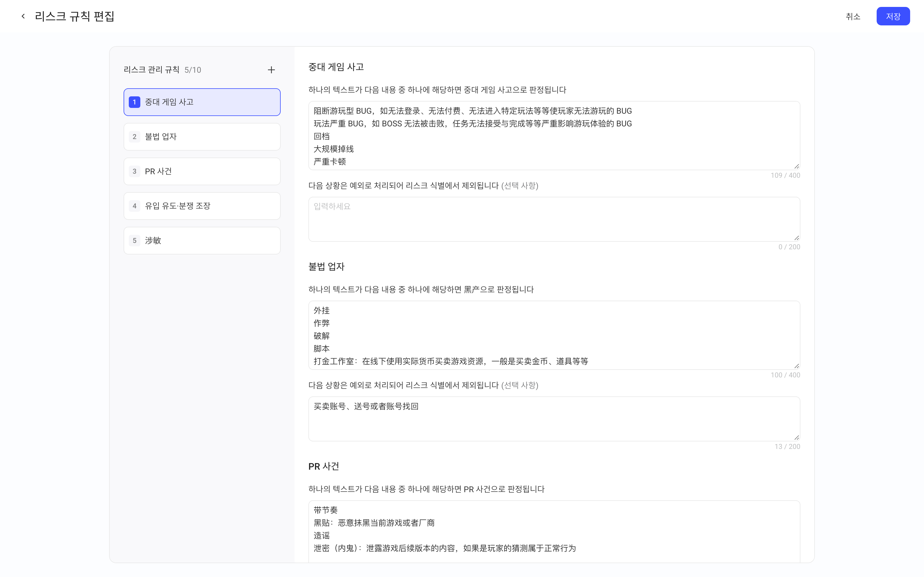Click the number 5 badge beside 涉敏
Image resolution: width=924 pixels, height=577 pixels.
click(134, 240)
